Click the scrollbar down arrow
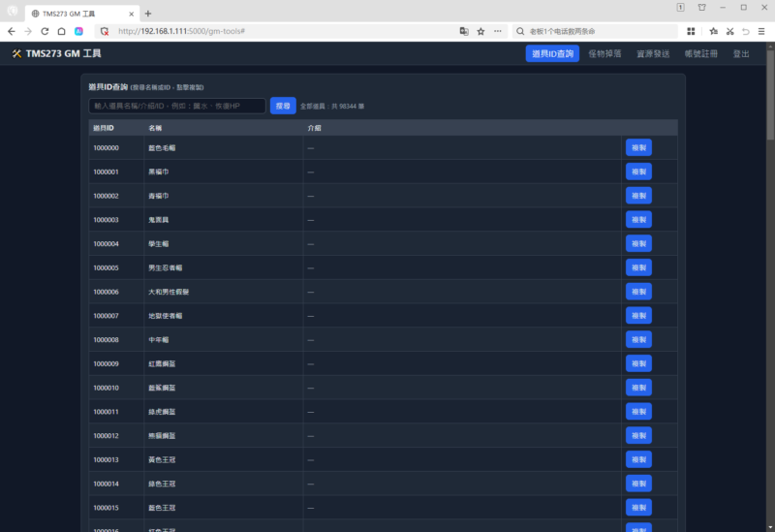Image resolution: width=775 pixels, height=532 pixels. point(770,528)
